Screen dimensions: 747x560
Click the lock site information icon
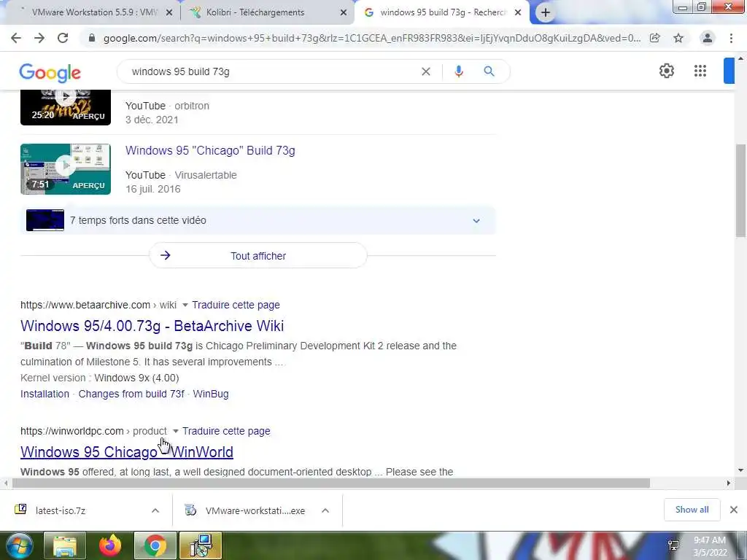(x=92, y=38)
